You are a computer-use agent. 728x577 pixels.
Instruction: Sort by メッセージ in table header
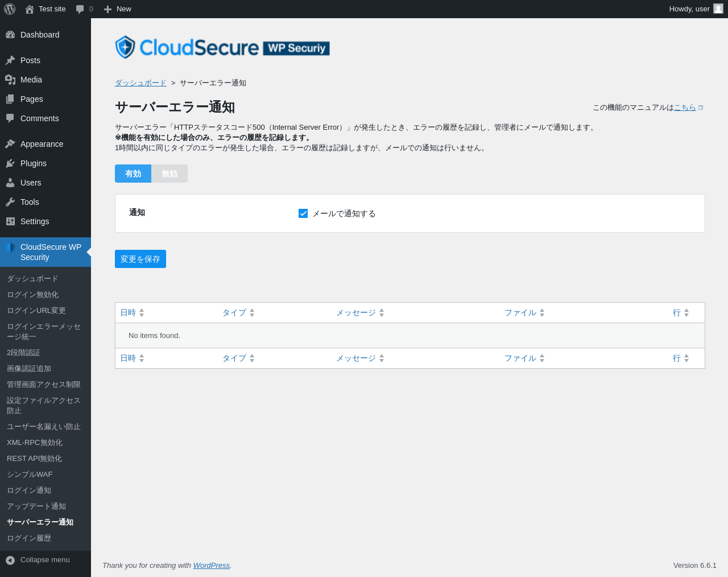click(360, 313)
